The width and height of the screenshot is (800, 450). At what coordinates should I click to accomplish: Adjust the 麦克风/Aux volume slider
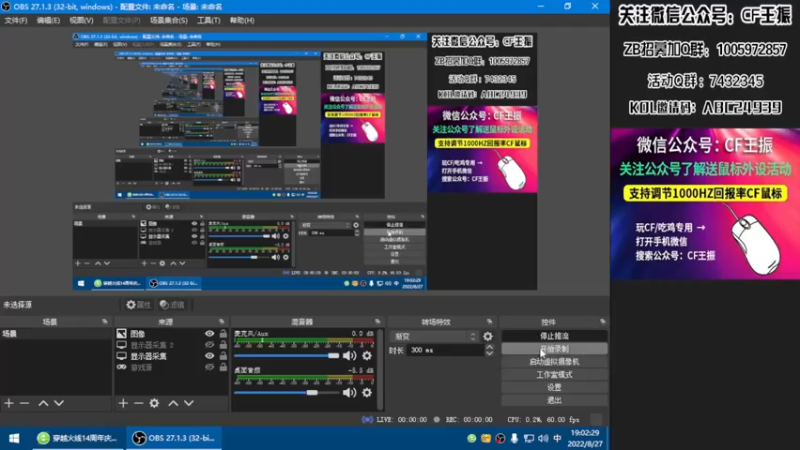click(x=286, y=356)
